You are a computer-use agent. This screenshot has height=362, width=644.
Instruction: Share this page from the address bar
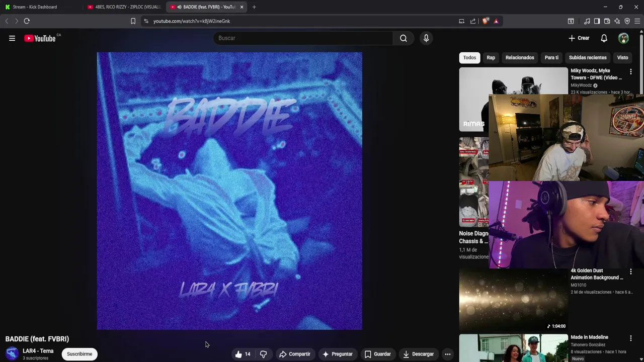pyautogui.click(x=473, y=21)
